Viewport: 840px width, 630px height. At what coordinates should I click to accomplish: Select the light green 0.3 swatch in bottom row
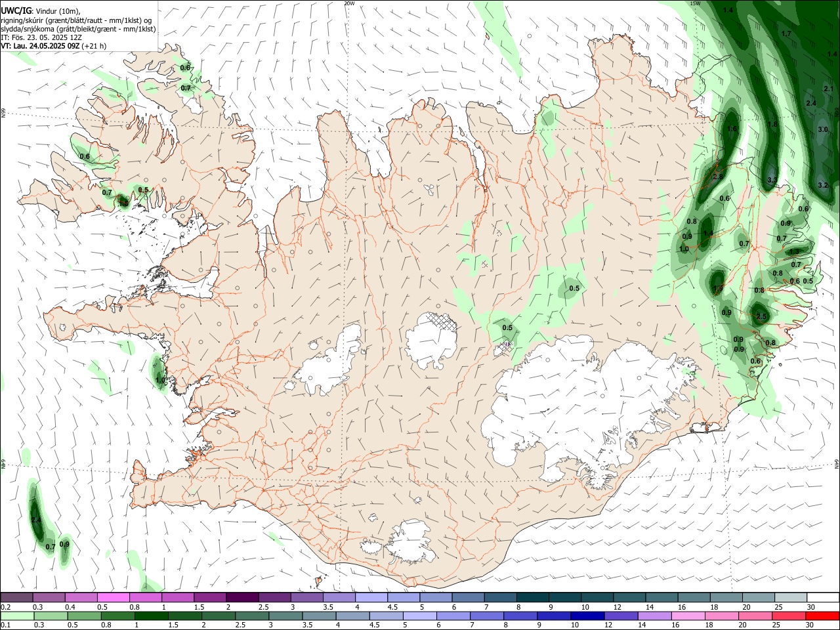click(x=51, y=616)
